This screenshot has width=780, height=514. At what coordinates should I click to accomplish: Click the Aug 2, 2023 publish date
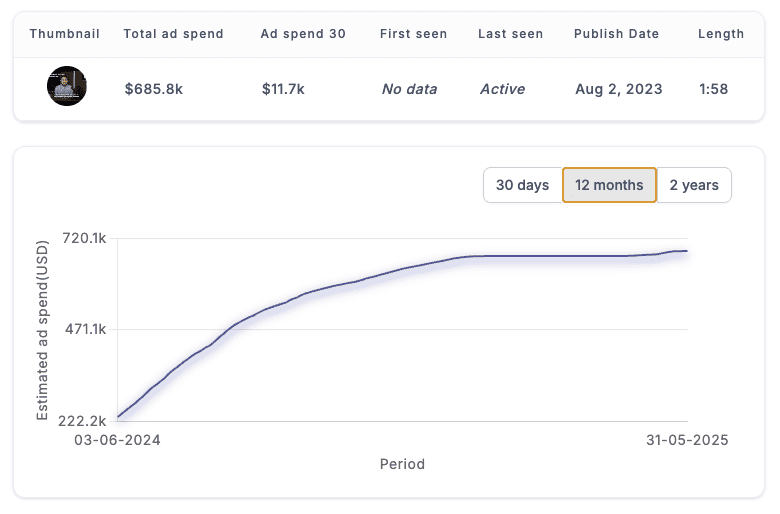[619, 89]
